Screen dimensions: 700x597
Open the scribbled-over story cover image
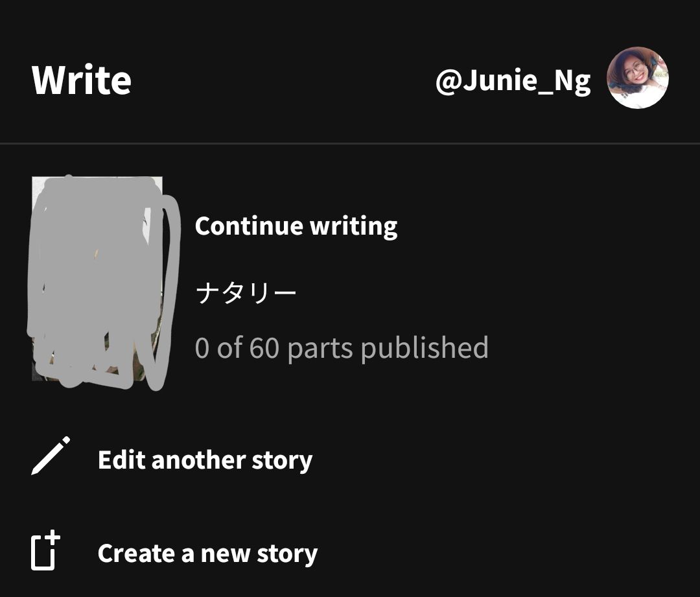click(97, 279)
